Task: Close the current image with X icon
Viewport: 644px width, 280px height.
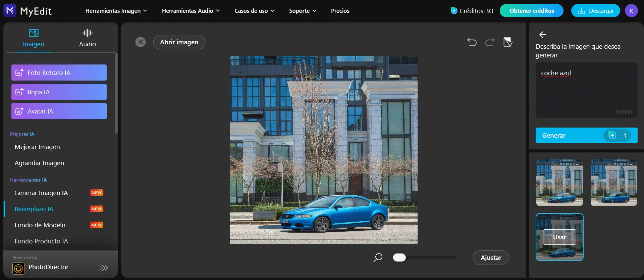Action: (141, 42)
